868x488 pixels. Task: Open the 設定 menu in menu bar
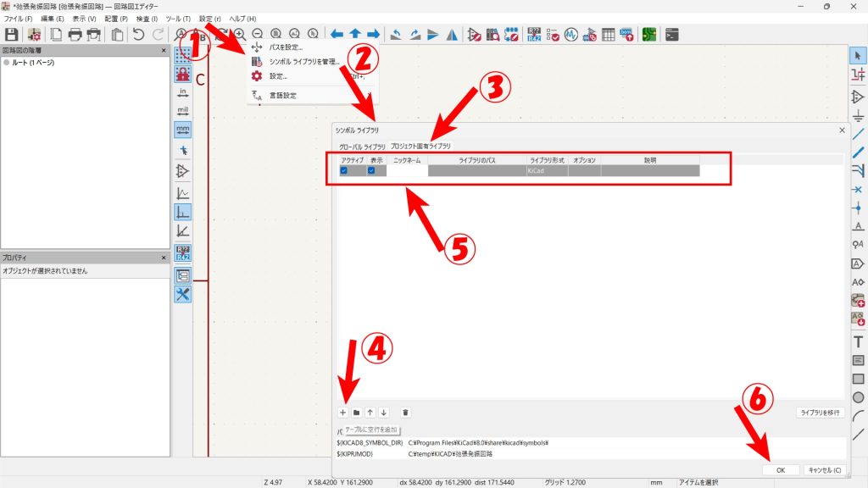(209, 19)
